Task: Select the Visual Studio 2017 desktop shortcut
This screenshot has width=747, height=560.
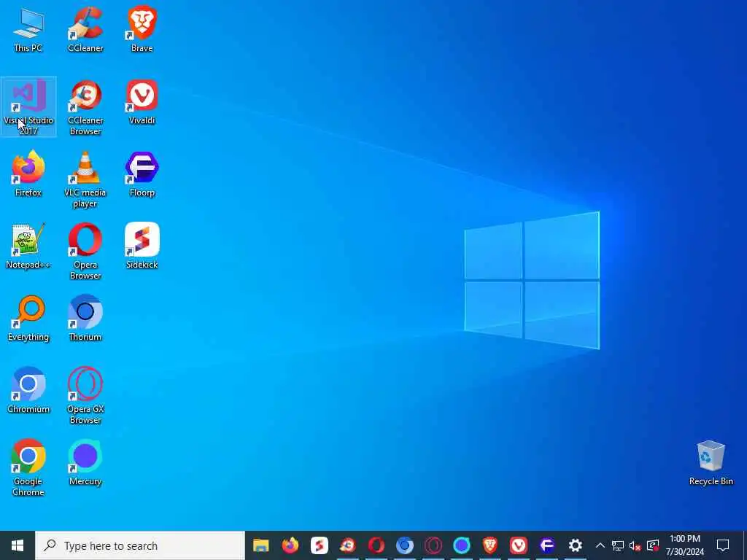Action: [28, 107]
